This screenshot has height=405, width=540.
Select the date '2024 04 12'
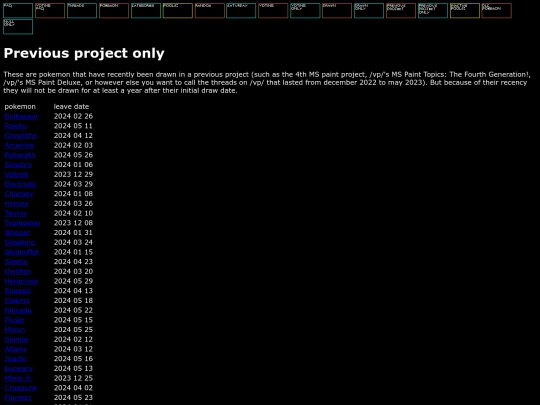(73, 136)
